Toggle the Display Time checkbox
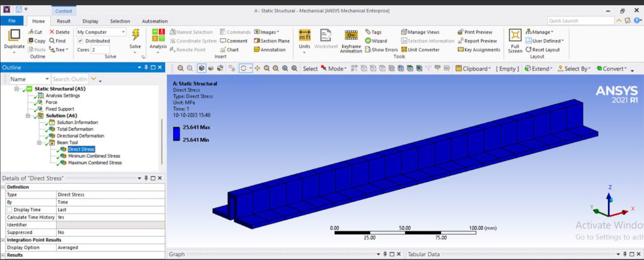This screenshot has height=260, width=644. tap(10, 210)
